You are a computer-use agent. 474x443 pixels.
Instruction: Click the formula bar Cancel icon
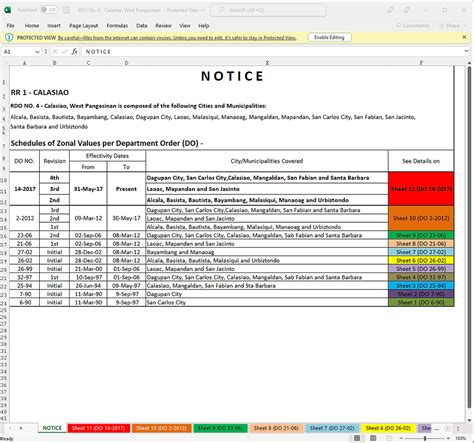(x=55, y=52)
